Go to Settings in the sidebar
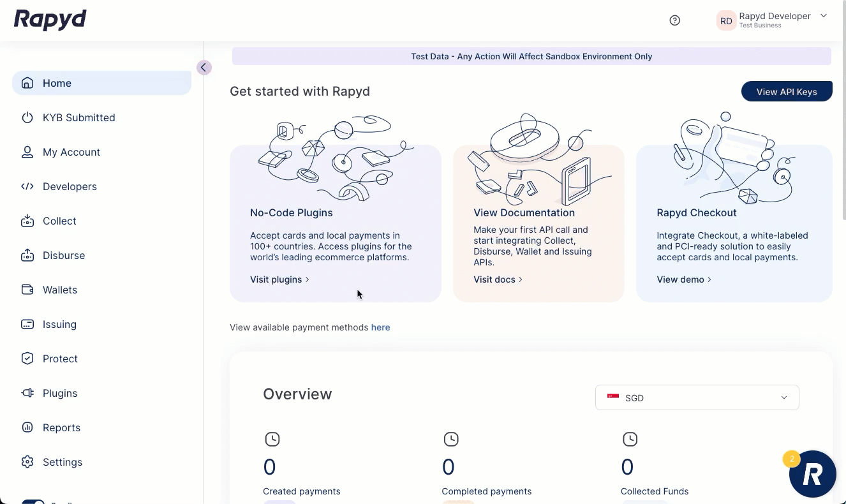 tap(62, 462)
